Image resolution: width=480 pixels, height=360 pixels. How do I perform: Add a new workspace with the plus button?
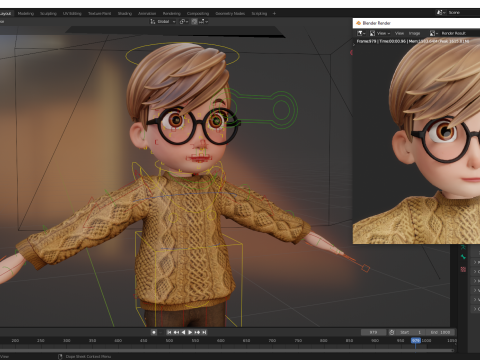point(274,13)
